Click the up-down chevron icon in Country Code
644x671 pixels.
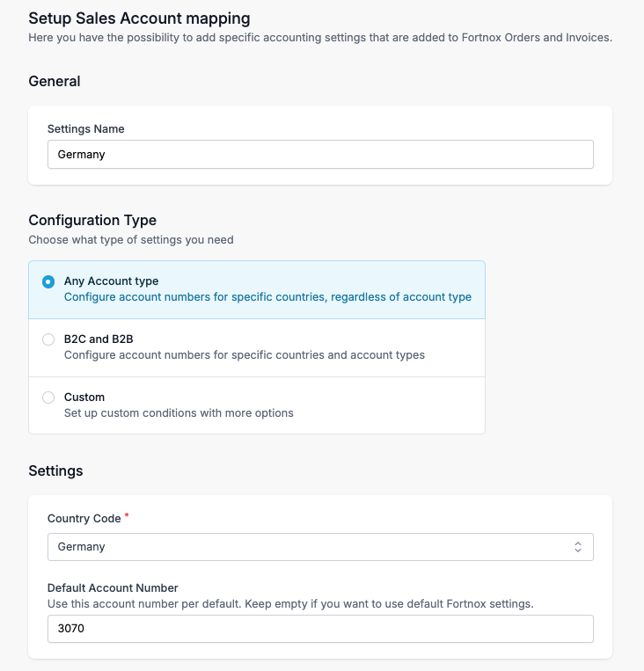point(578,547)
